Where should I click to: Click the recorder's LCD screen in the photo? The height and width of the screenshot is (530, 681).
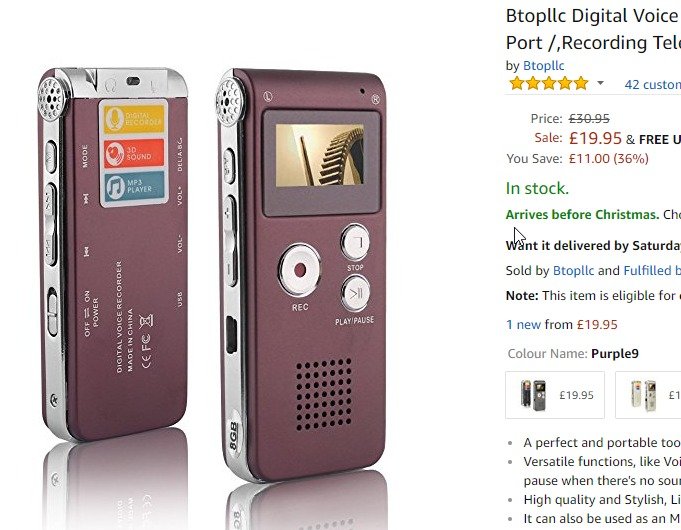pos(320,155)
